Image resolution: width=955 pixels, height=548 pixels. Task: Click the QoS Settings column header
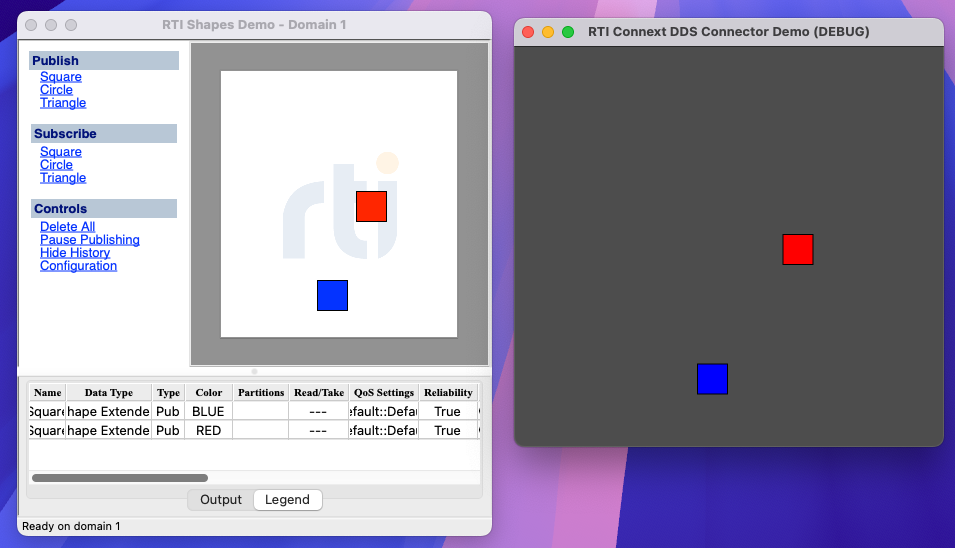pos(384,393)
